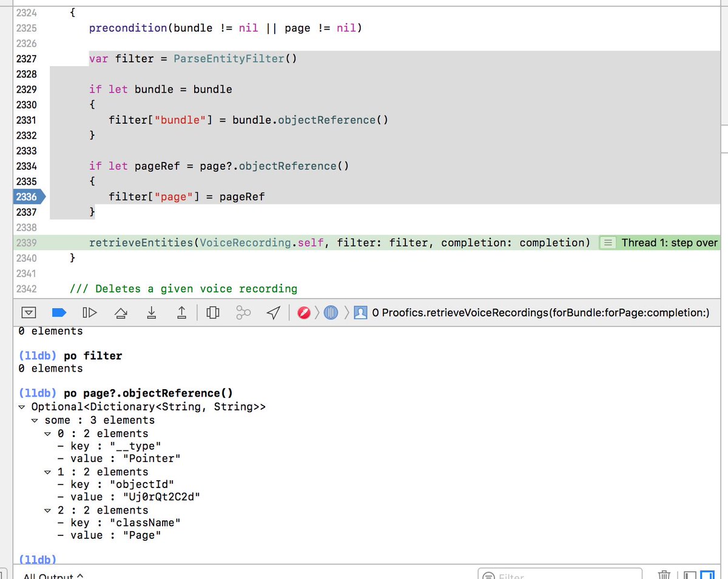Select the red Proofics process icon in jump bar
Image resolution: width=728 pixels, height=579 pixels.
305,313
